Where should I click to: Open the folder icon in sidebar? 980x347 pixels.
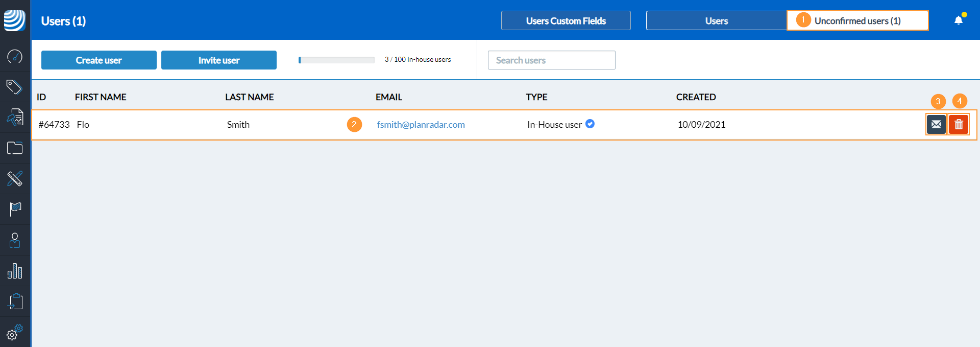point(15,148)
